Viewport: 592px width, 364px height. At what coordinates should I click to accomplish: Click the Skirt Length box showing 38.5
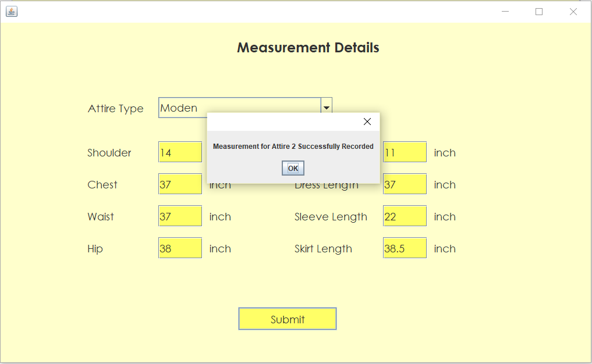point(404,248)
